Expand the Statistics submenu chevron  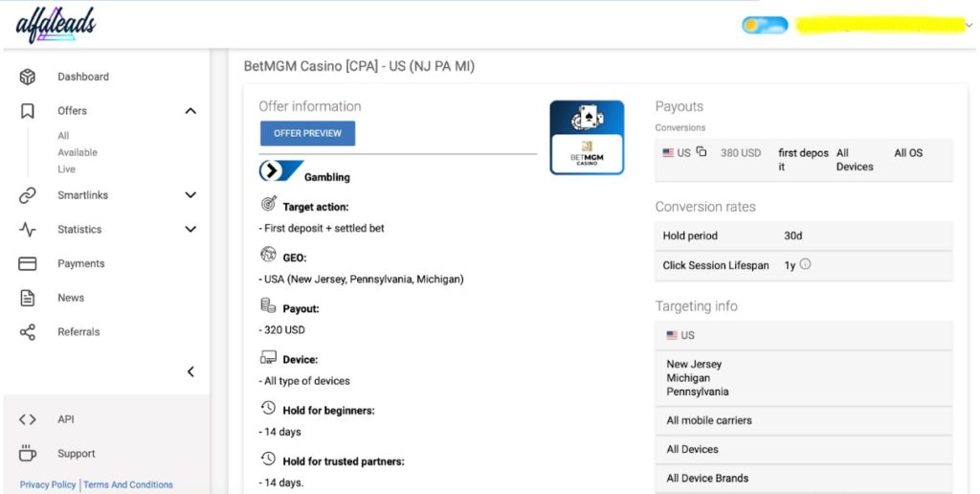pos(190,230)
